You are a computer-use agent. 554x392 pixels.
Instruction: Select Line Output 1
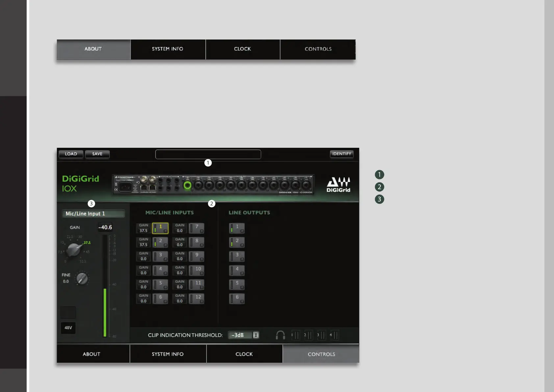(237, 228)
